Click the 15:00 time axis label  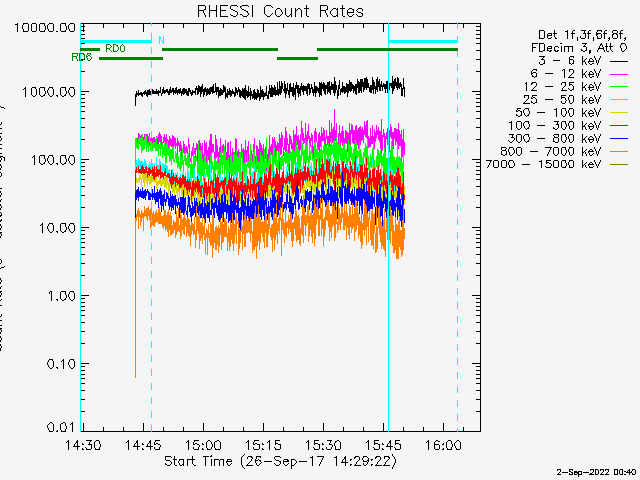[203, 445]
